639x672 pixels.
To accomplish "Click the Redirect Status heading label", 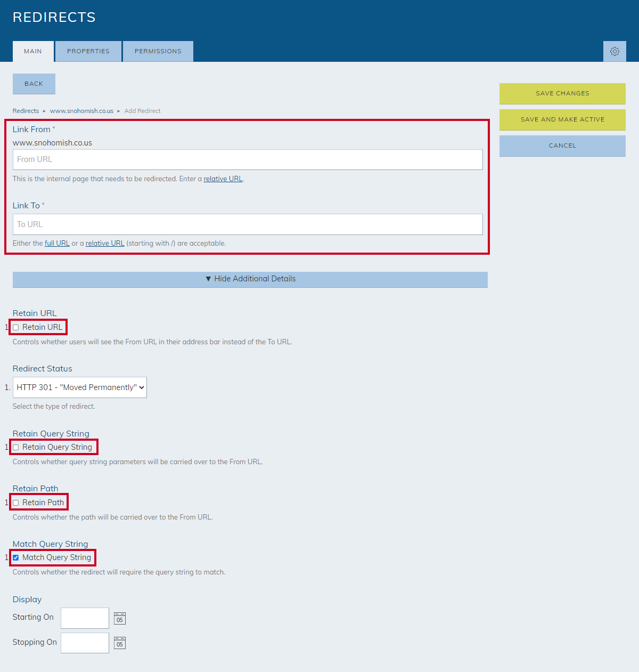I will [42, 369].
